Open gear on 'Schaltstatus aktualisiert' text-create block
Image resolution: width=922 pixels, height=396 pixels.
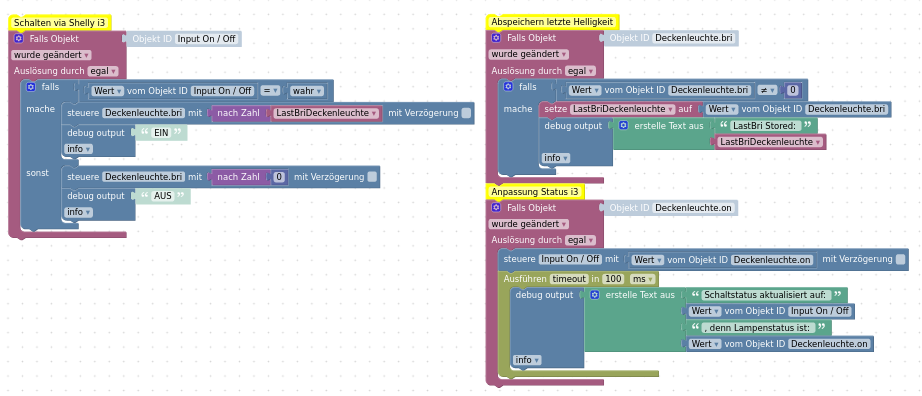coord(595,295)
